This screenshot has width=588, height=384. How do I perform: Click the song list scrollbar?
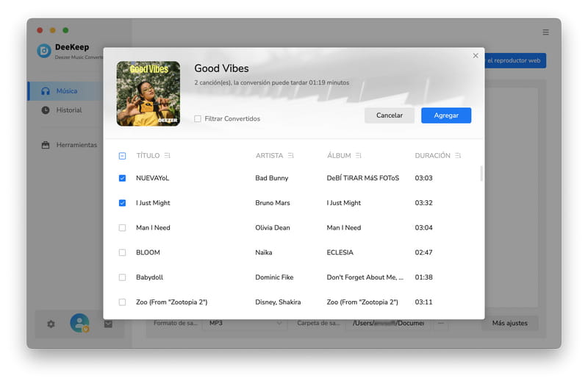(x=481, y=174)
